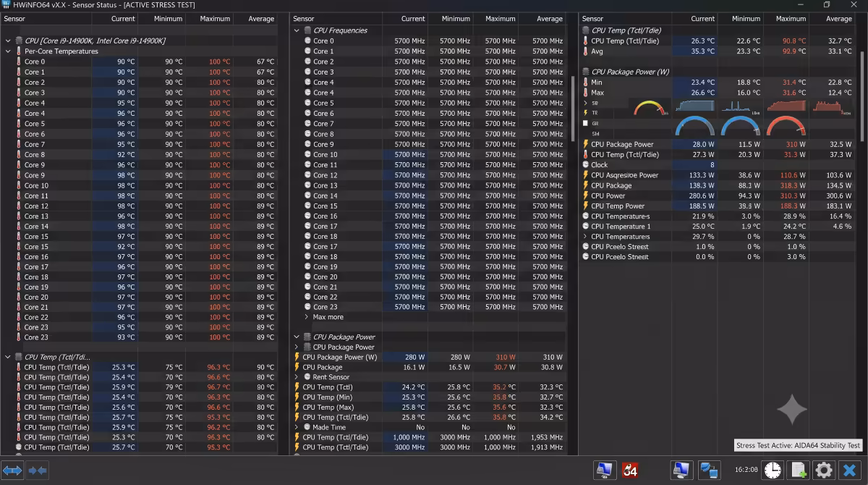Expand the SB row chevron in right panel
Image resolution: width=868 pixels, height=485 pixels.
pos(586,103)
